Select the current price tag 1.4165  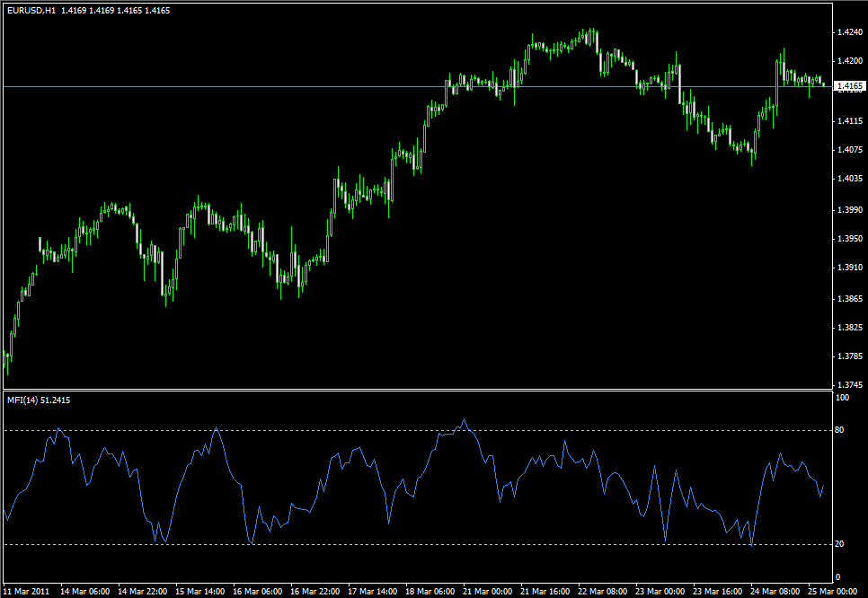(850, 85)
